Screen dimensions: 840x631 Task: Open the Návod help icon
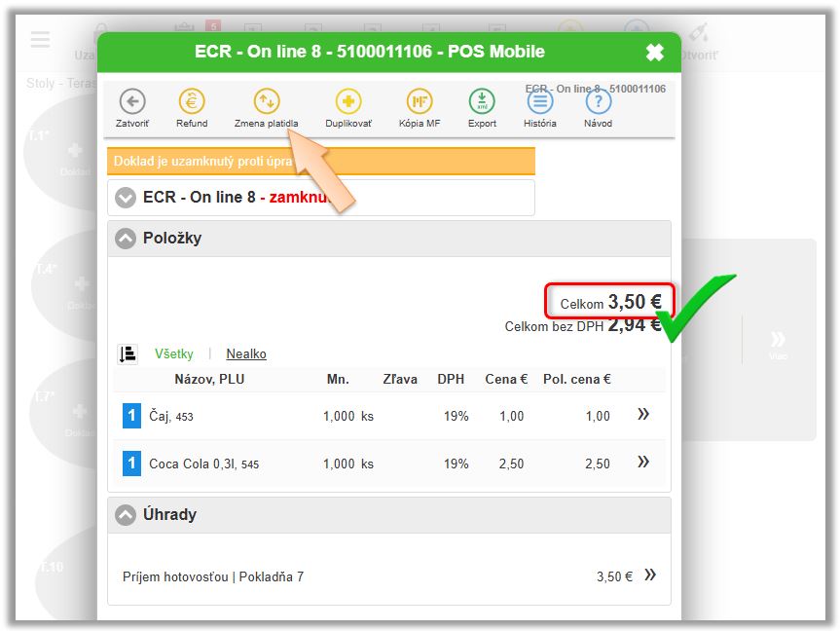(x=598, y=101)
